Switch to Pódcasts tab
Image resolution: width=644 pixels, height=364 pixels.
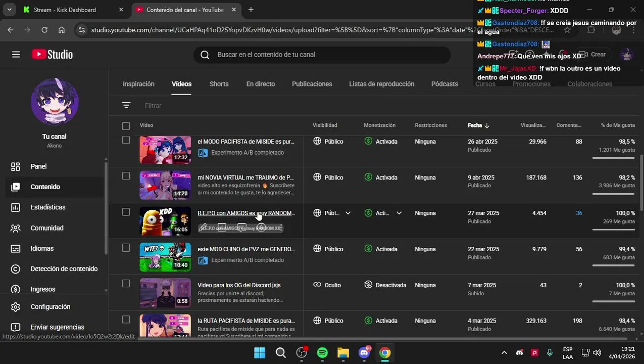[x=444, y=84]
